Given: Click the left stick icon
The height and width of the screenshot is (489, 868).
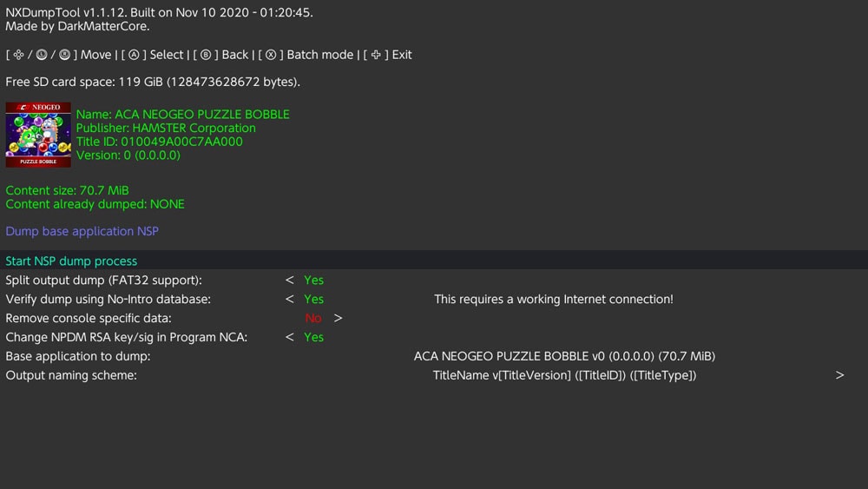Looking at the screenshot, I should pyautogui.click(x=41, y=55).
